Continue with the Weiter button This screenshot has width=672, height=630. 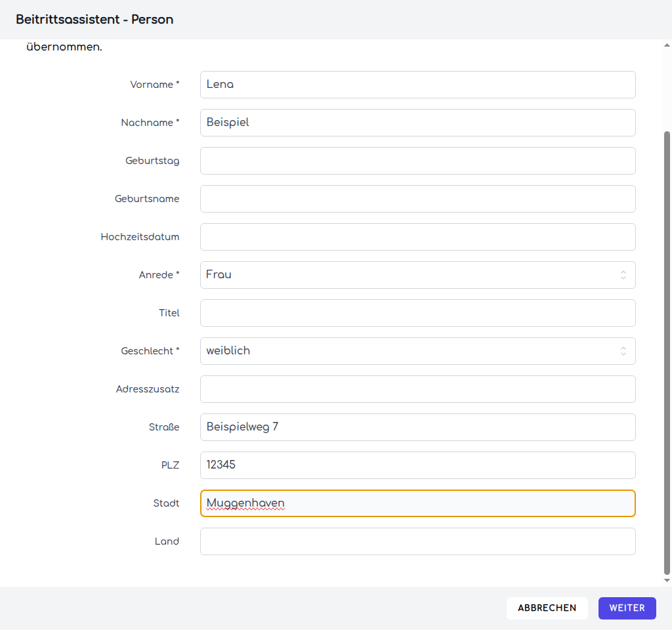(x=627, y=608)
